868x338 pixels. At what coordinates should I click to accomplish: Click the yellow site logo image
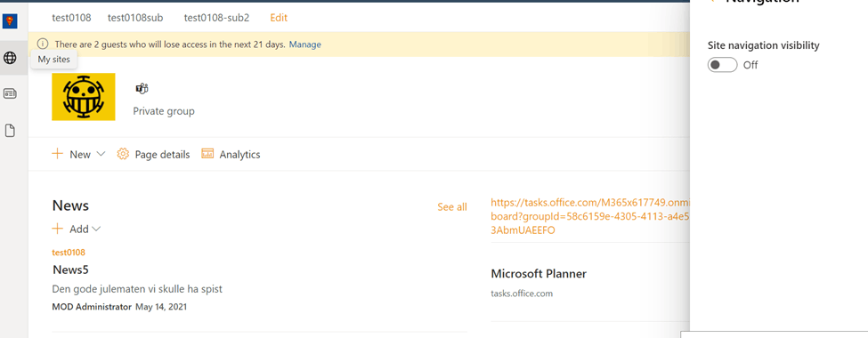(x=84, y=97)
